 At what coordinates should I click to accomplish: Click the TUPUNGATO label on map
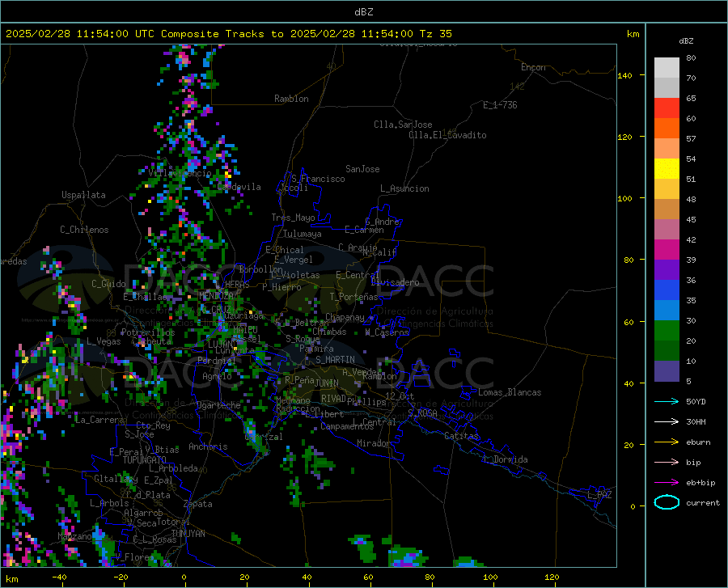click(145, 460)
